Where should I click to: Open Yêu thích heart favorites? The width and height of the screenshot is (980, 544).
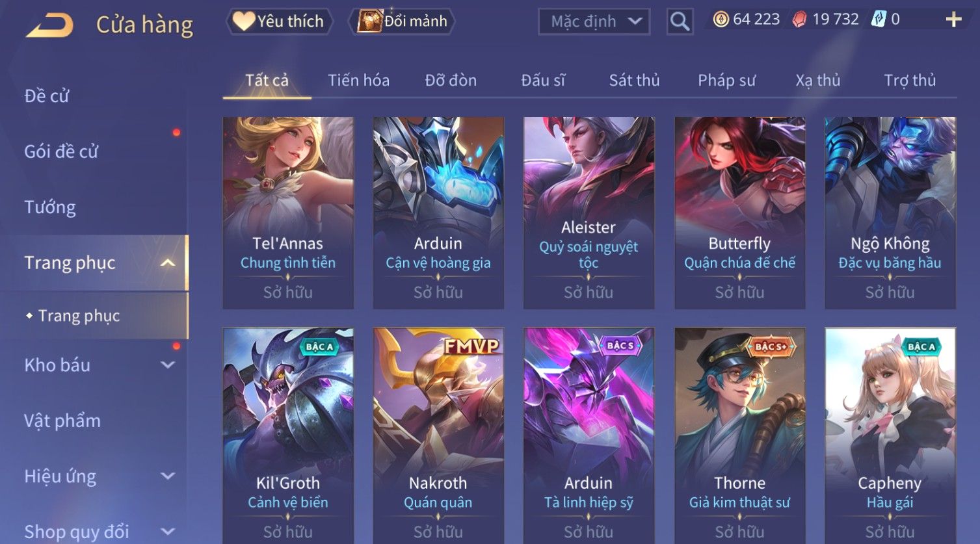pyautogui.click(x=279, y=21)
